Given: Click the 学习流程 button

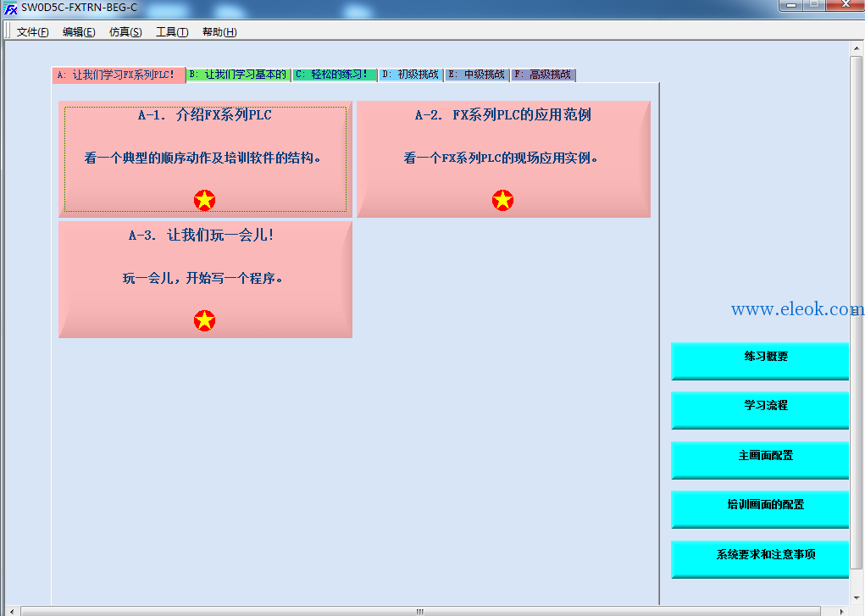Looking at the screenshot, I should click(x=760, y=410).
